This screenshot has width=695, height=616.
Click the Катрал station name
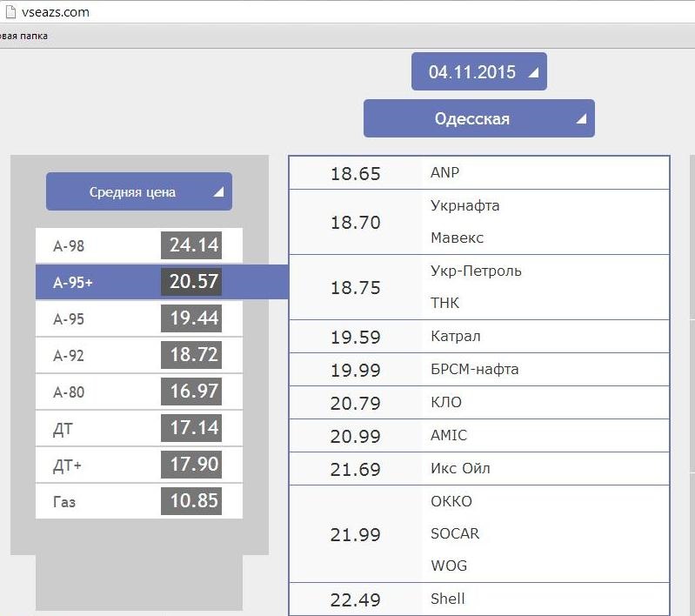click(455, 336)
